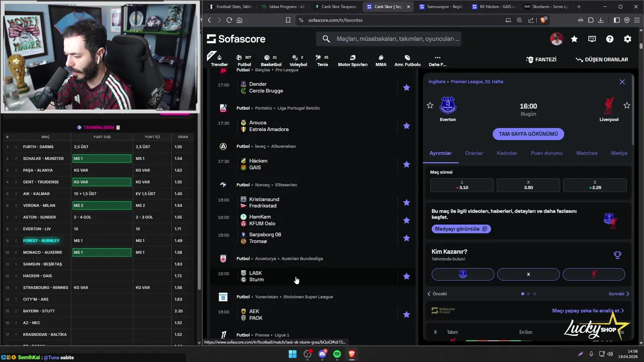Switch to Oranlar tab
Screen dimensions: 644x362
click(x=474, y=153)
